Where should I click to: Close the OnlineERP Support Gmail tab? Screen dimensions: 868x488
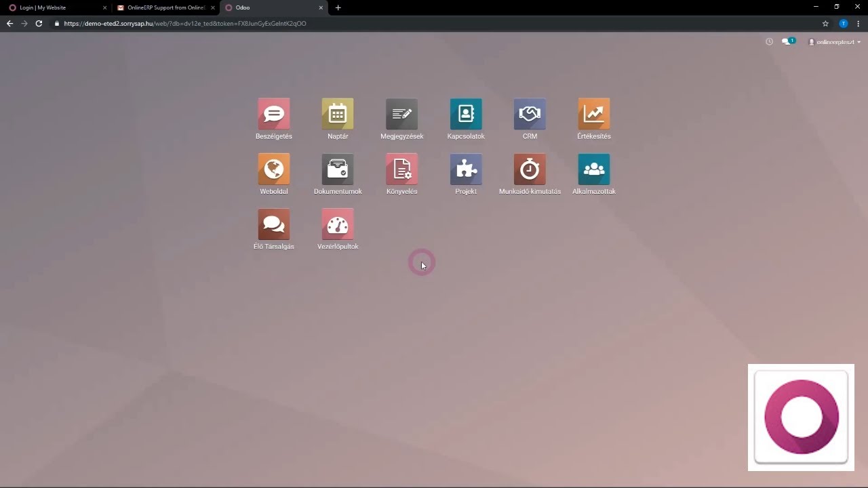tap(213, 7)
